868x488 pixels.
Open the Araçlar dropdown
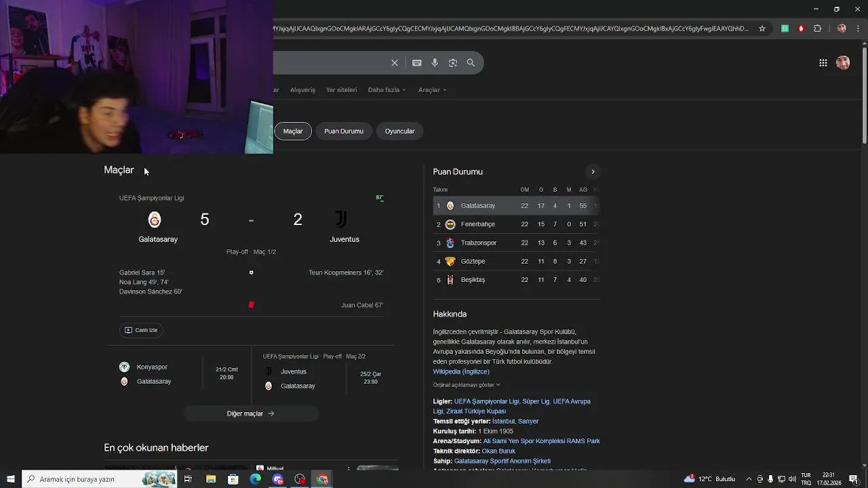tap(433, 90)
